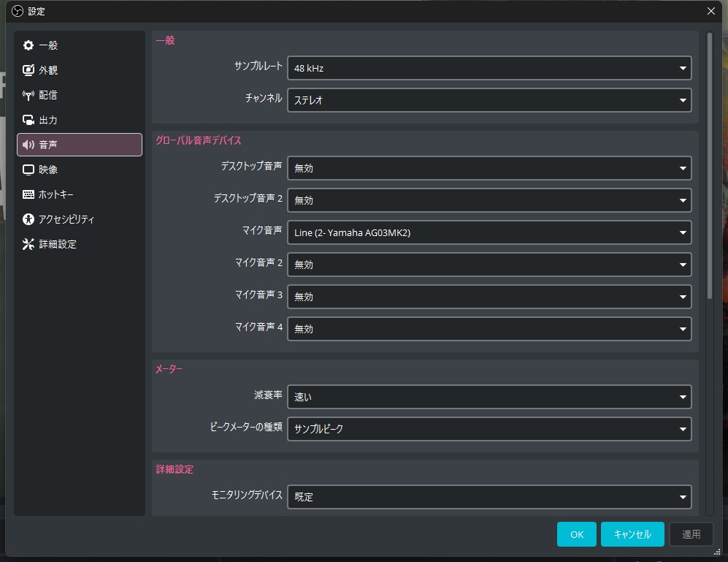Click the 詳細設定 wrench tools icon
This screenshot has height=562, width=728.
click(28, 244)
